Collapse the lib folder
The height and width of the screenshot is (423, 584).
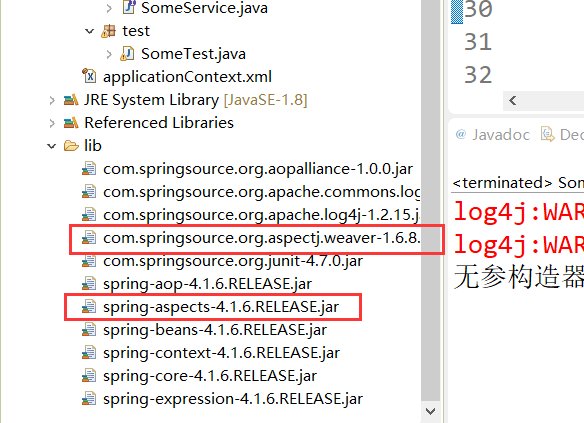(51, 146)
